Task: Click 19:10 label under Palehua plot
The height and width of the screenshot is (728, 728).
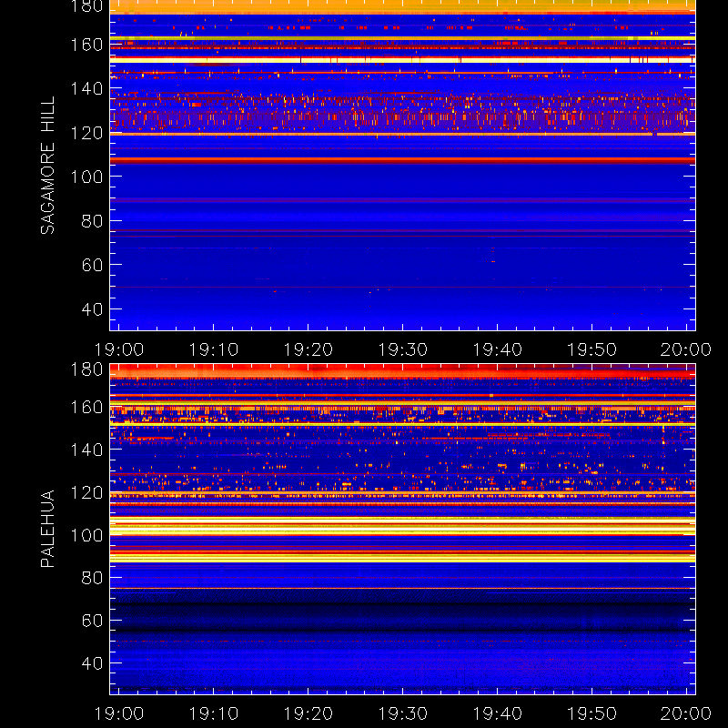Action: tap(214, 713)
